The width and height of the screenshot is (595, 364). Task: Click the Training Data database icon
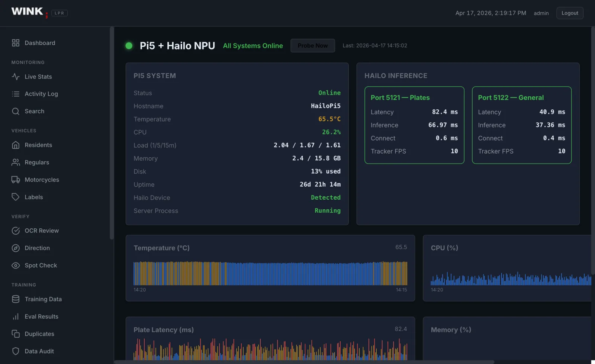click(x=16, y=299)
